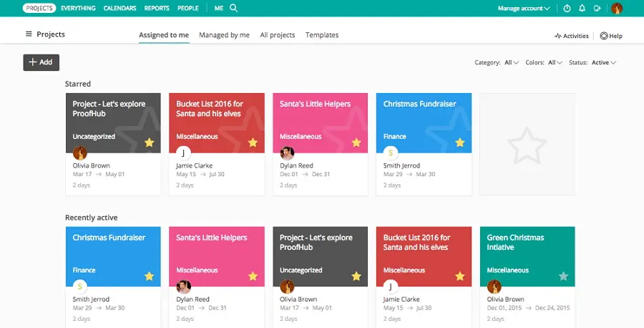This screenshot has height=328, width=644.
Task: Open the pink Santa's Little Helpers starred card
Action: 321,144
